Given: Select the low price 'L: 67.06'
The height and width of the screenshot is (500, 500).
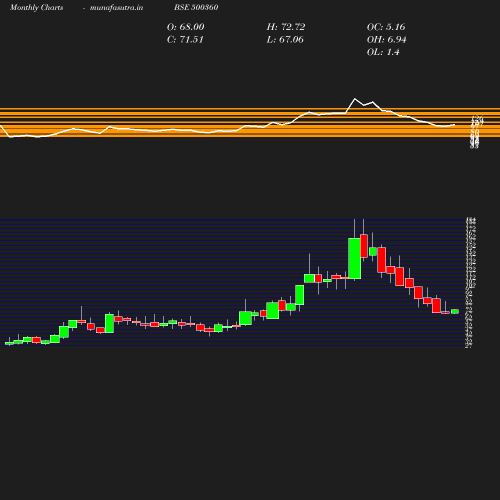Looking at the screenshot, I should [285, 40].
